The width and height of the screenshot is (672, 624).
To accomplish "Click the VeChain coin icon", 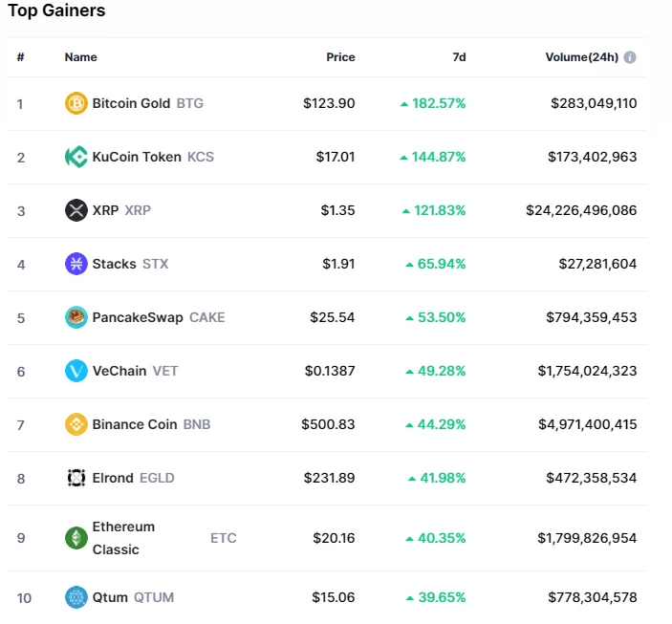I will pos(76,371).
